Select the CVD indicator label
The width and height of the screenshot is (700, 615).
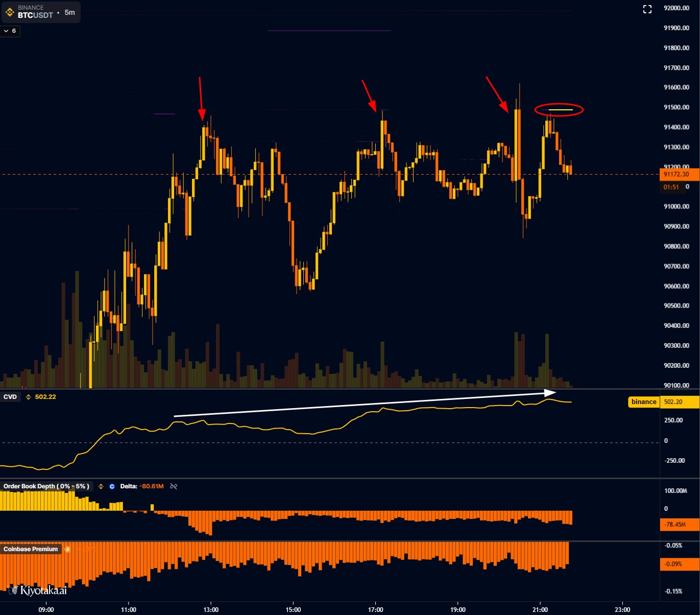click(x=10, y=397)
